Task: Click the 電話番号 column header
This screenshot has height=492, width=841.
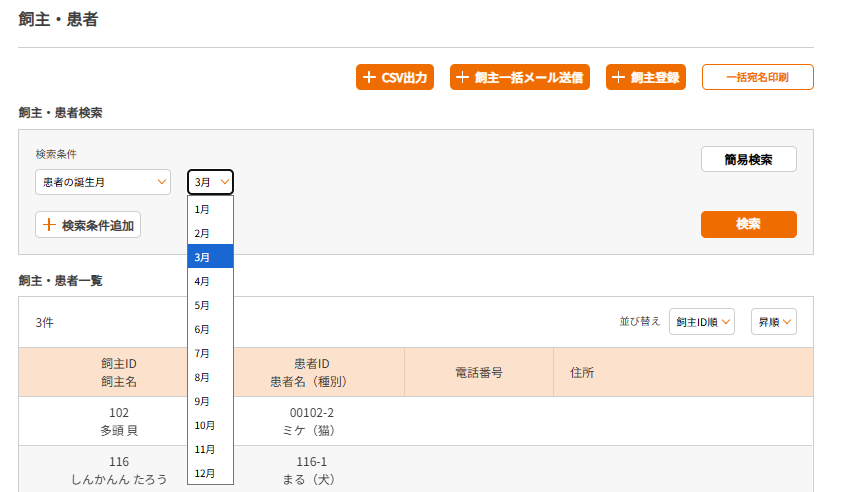Action: (x=478, y=372)
